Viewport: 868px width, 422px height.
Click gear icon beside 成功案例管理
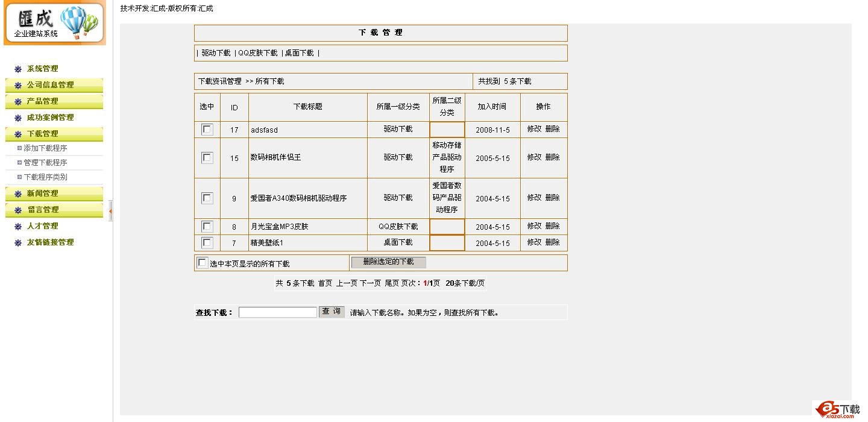tap(18, 118)
